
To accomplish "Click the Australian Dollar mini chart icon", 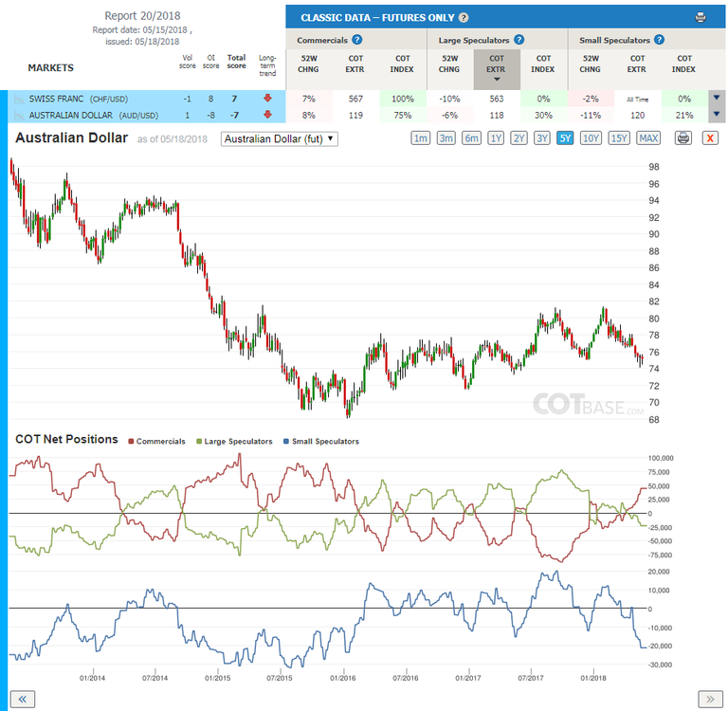I will tap(19, 115).
